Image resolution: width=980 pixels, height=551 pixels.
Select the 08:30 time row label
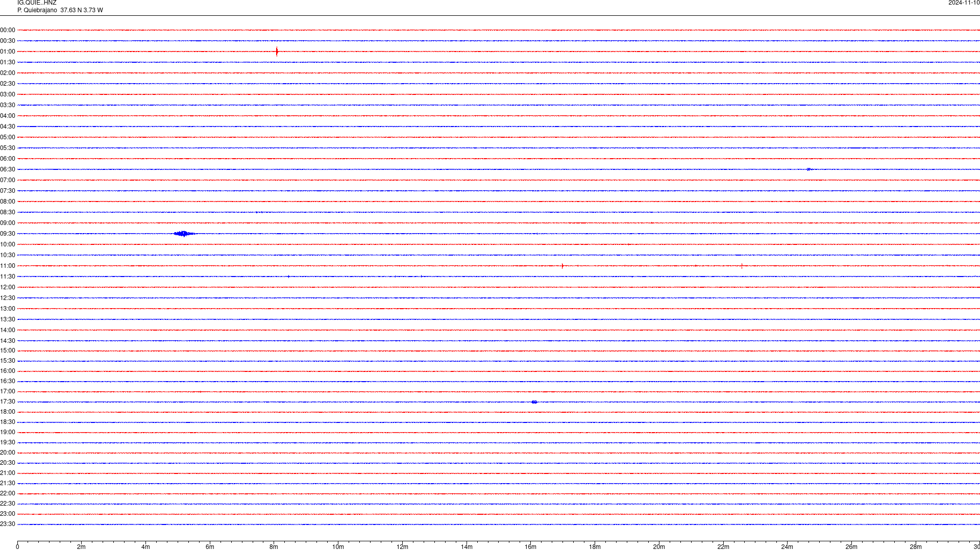pyautogui.click(x=8, y=212)
